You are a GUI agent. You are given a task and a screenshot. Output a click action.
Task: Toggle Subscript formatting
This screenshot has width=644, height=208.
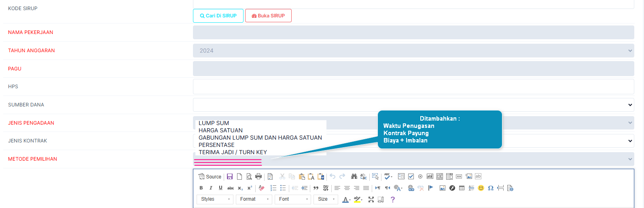(x=240, y=188)
